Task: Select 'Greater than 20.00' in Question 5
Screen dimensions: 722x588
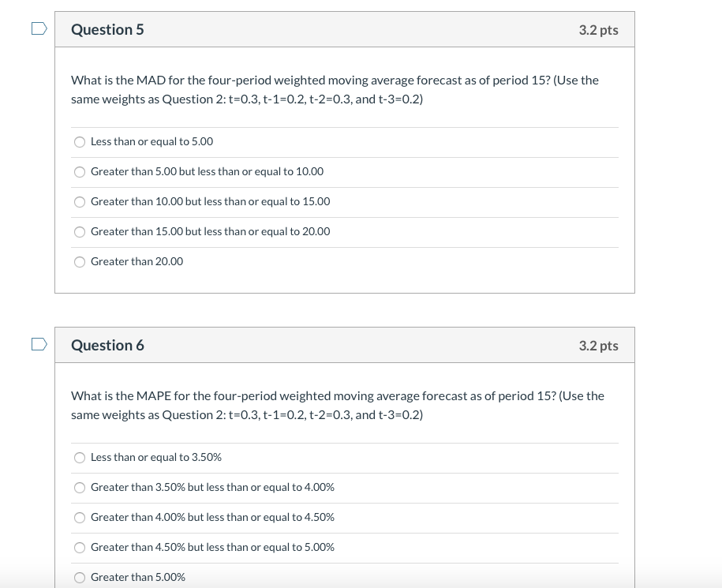Action: point(80,262)
